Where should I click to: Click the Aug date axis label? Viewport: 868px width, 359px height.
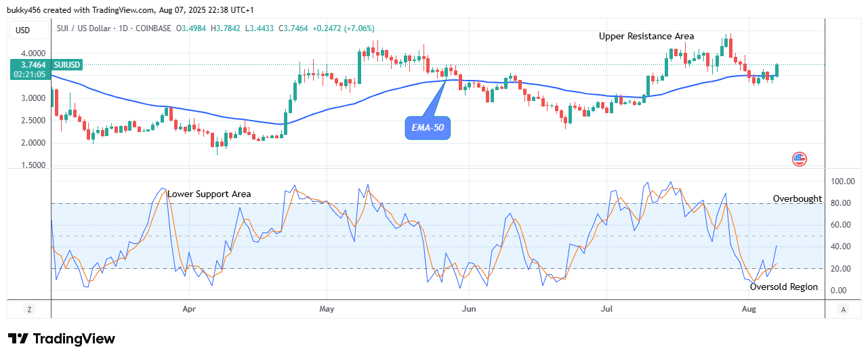[x=749, y=309]
